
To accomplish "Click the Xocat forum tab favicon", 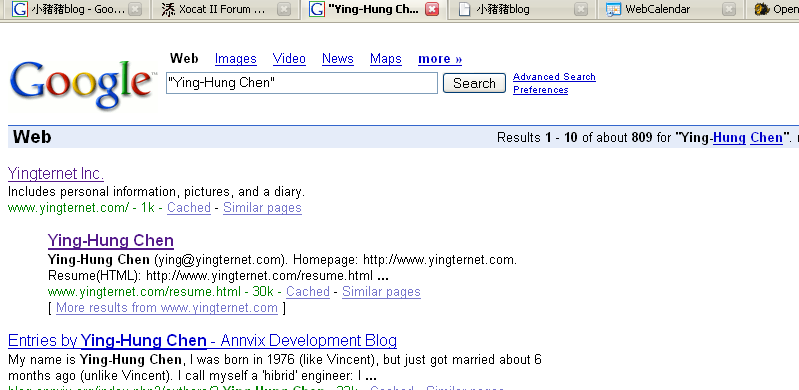I will click(x=168, y=9).
